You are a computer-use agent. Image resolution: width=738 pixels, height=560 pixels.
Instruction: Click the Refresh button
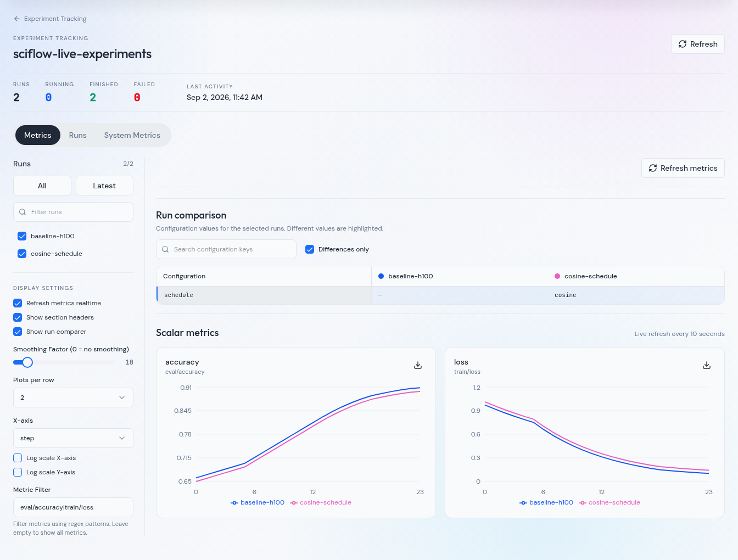pos(698,44)
